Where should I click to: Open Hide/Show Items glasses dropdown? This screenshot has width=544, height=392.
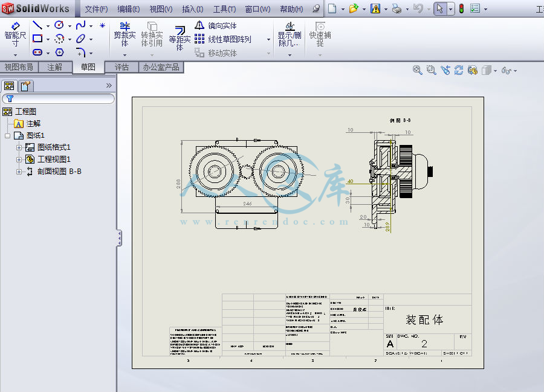[516, 71]
